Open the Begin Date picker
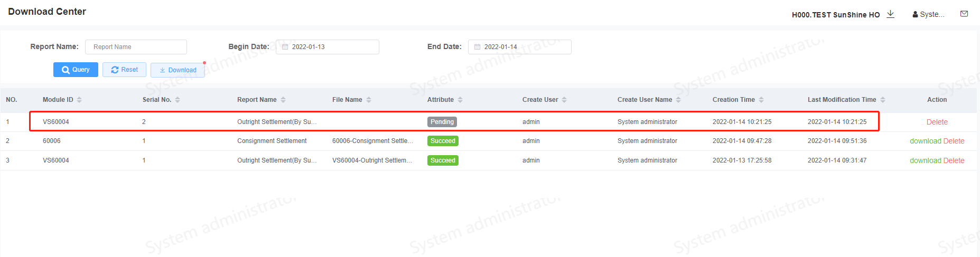The width and height of the screenshot is (980, 257). (327, 47)
